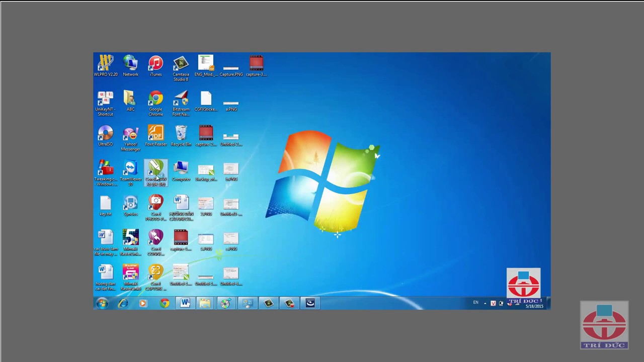The width and height of the screenshot is (644, 362).
Task: Select the pink Mimaki RasterLink6 shortcut
Action: pos(130,278)
